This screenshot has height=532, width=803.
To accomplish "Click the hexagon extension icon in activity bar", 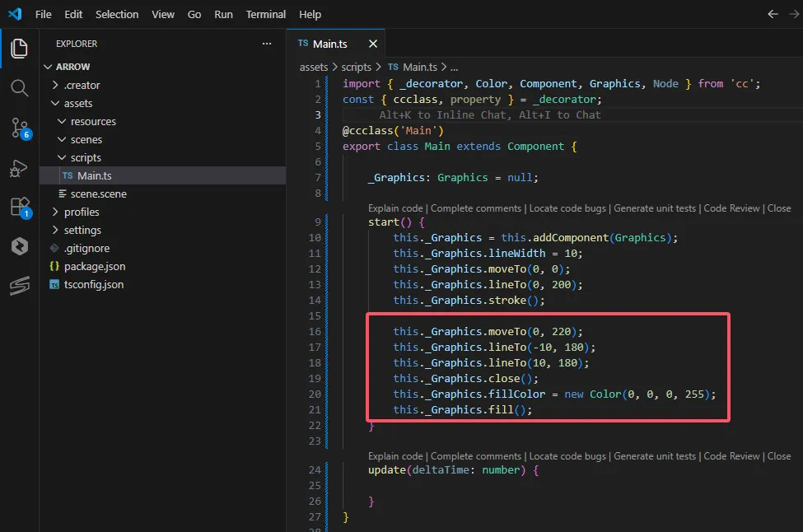I will 19,246.
